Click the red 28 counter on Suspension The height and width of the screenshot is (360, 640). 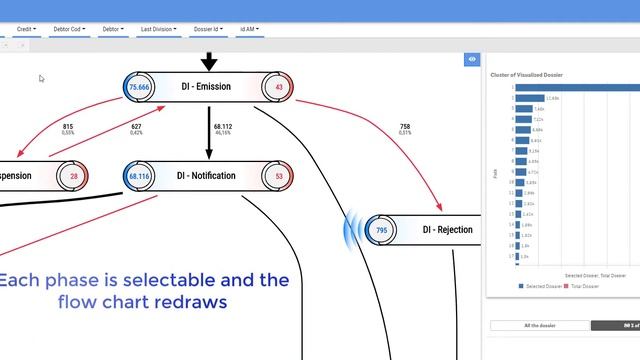point(73,176)
